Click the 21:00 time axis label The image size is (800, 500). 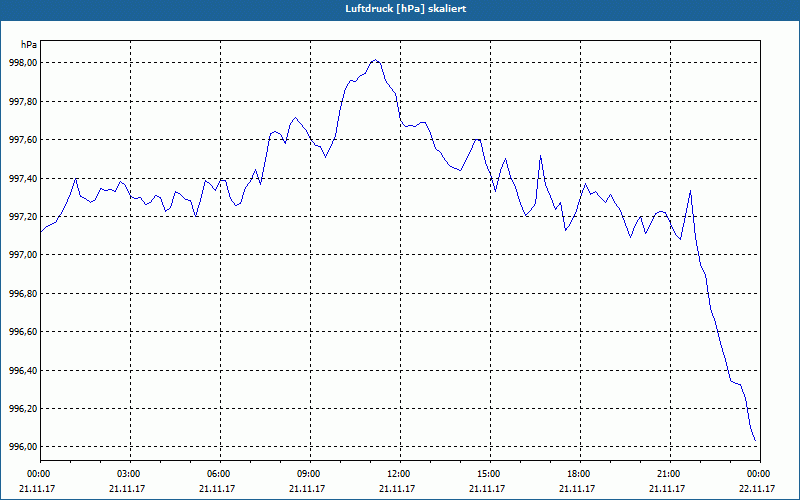(x=668, y=474)
